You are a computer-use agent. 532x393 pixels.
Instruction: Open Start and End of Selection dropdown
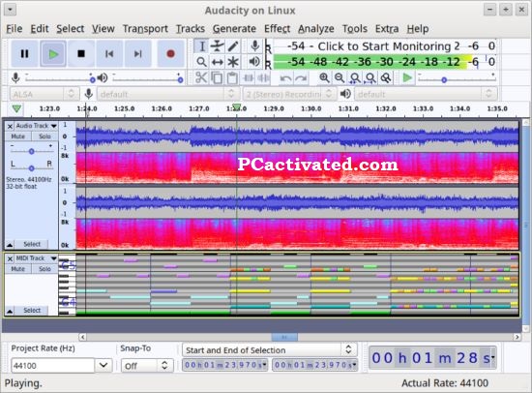(x=270, y=349)
